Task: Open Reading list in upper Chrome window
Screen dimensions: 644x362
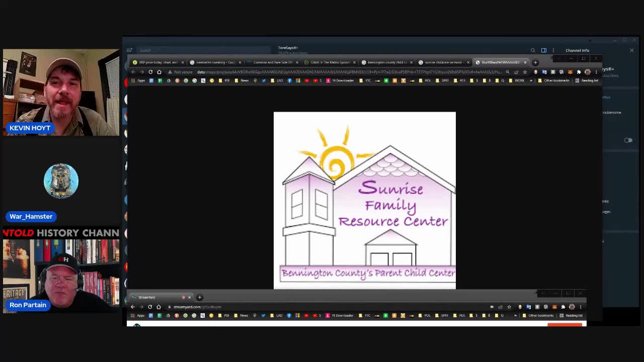Action: [x=587, y=80]
